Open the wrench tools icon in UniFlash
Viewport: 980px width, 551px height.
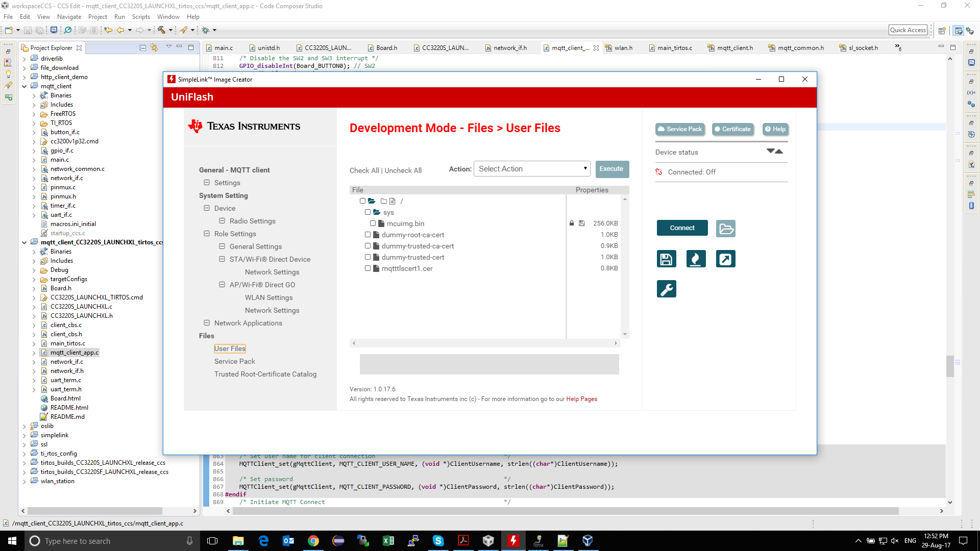666,288
